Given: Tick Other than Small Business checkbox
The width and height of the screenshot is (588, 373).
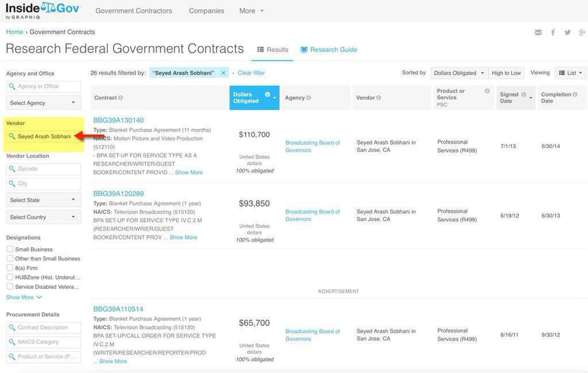Looking at the screenshot, I should (10, 258).
